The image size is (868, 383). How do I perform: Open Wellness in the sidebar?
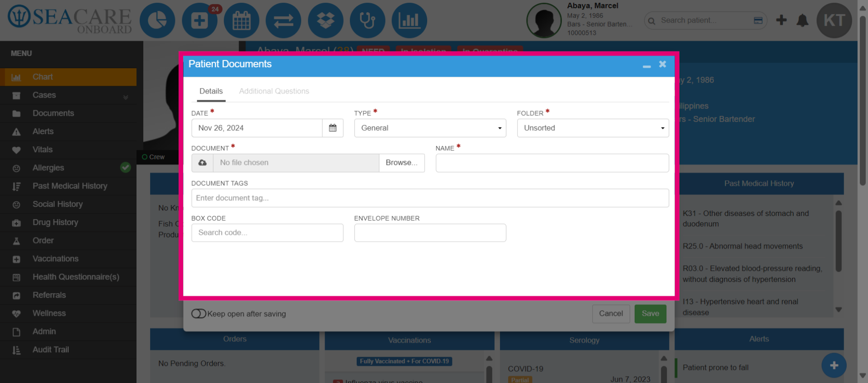tap(68, 313)
